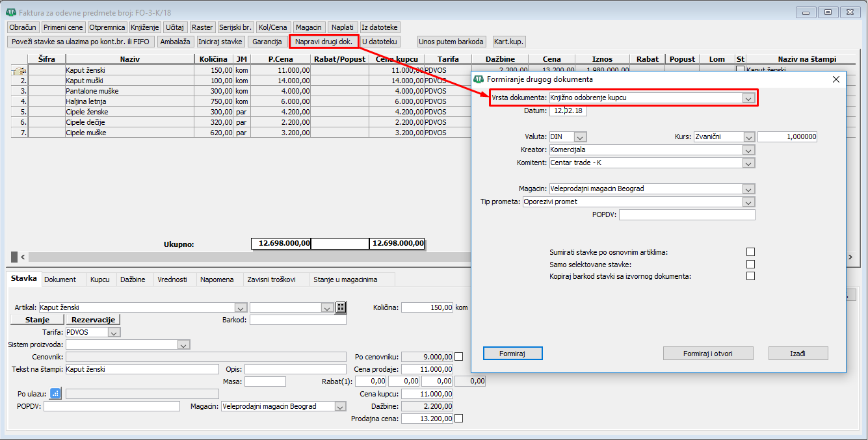
Task: Check Kopiraj barkod stavki sa izvornog dokumenta
Action: [x=750, y=276]
